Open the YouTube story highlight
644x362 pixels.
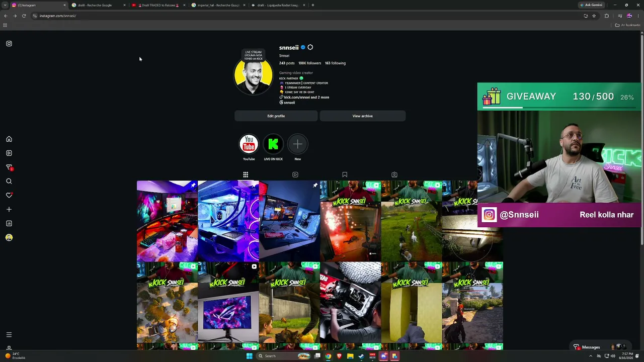(x=249, y=145)
